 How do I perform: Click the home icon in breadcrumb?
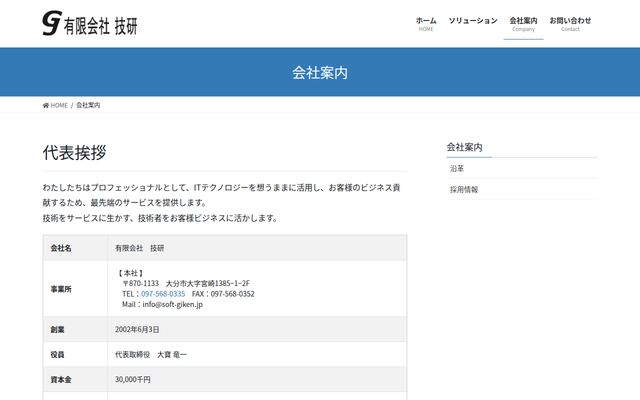(x=46, y=105)
